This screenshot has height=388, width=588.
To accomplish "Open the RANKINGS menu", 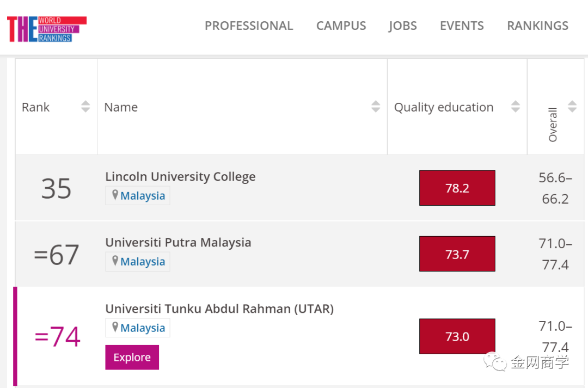I will click(537, 26).
